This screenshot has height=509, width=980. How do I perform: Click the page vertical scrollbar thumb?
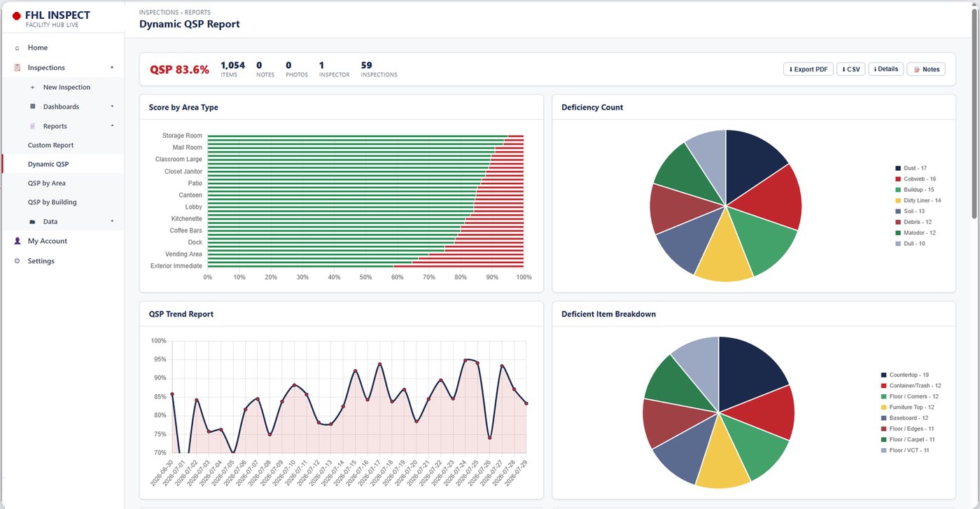pyautogui.click(x=974, y=115)
